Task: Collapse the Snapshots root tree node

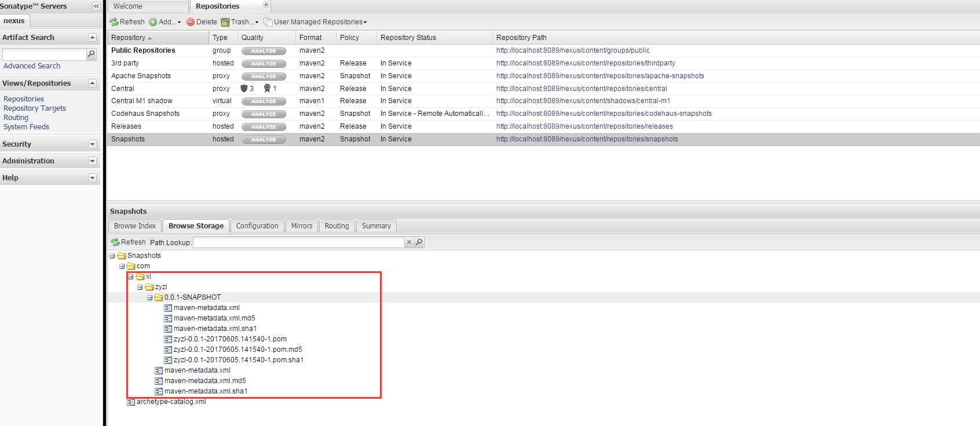Action: tap(112, 256)
